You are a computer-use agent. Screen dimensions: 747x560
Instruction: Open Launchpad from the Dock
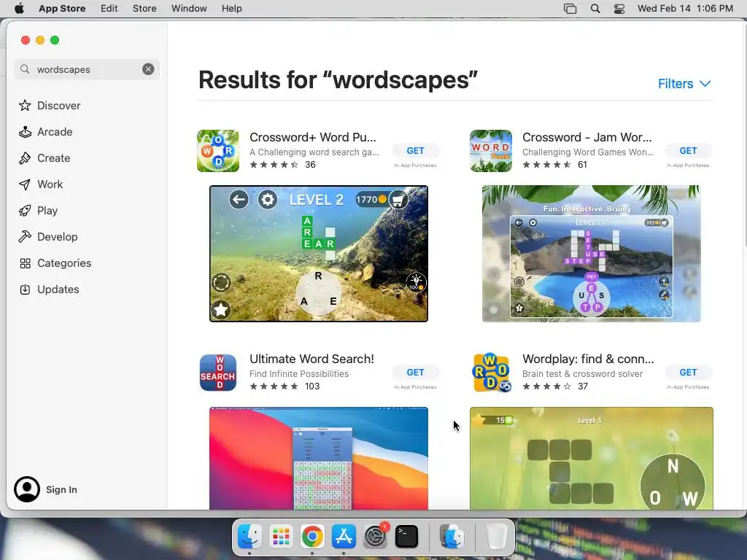[281, 536]
